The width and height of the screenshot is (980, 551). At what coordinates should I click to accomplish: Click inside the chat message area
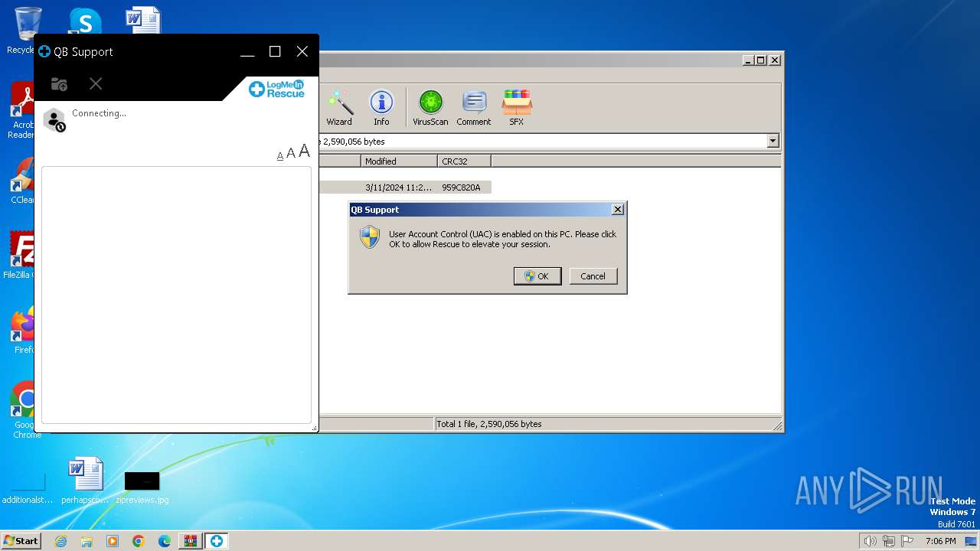click(176, 295)
